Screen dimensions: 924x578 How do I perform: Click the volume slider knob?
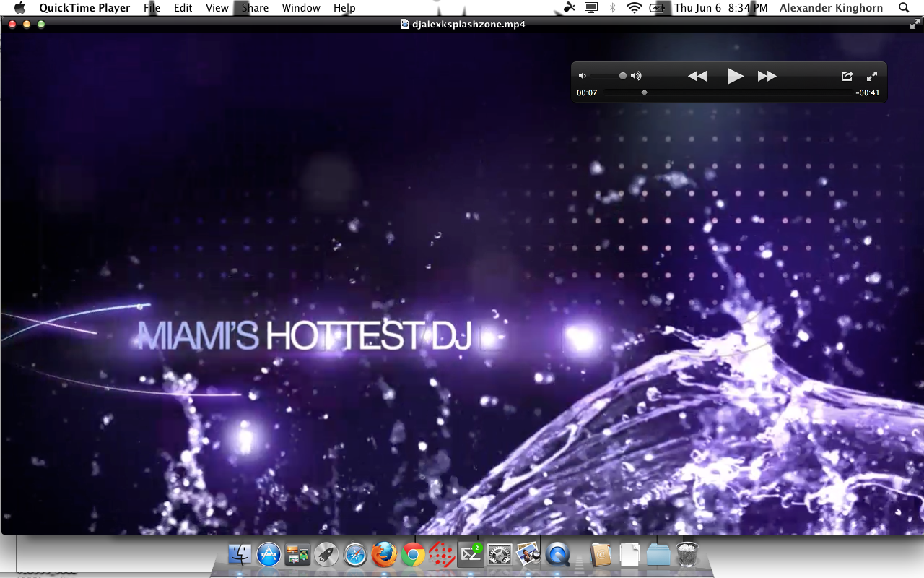(x=623, y=76)
